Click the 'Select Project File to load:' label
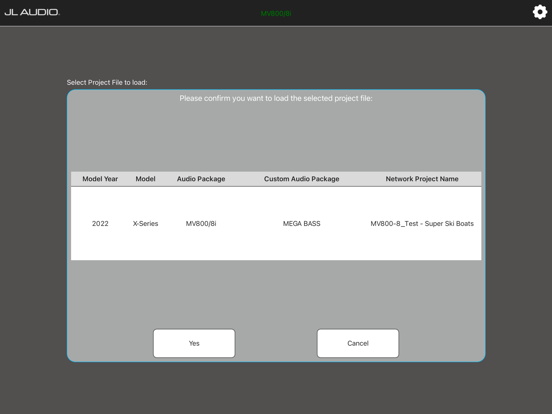552x414 pixels. [107, 82]
